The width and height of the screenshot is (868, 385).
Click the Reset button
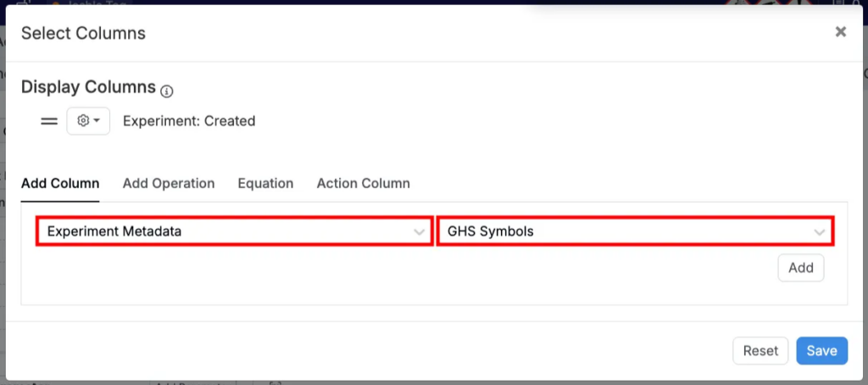coord(760,351)
